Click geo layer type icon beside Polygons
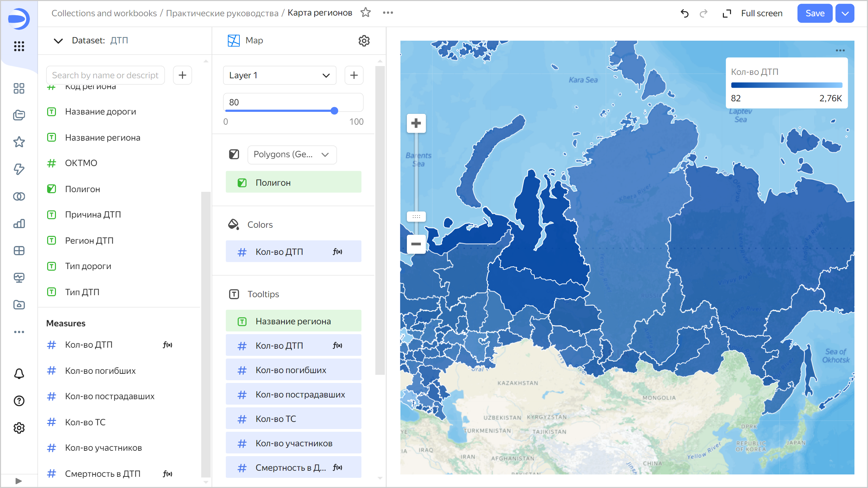This screenshot has width=868, height=488. click(234, 155)
